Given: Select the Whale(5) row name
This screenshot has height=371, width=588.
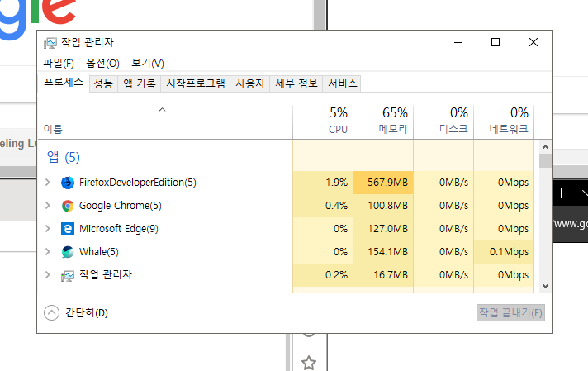Looking at the screenshot, I should pyautogui.click(x=99, y=252).
